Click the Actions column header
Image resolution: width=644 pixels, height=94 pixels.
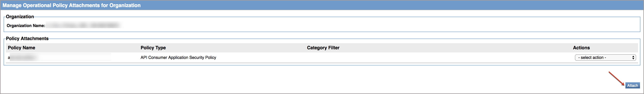click(581, 48)
